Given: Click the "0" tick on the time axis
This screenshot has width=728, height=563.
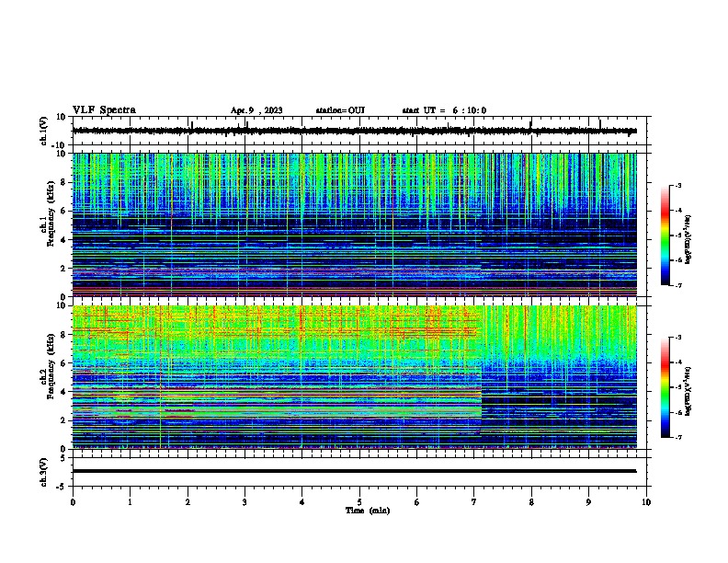Looking at the screenshot, I should 73,502.
